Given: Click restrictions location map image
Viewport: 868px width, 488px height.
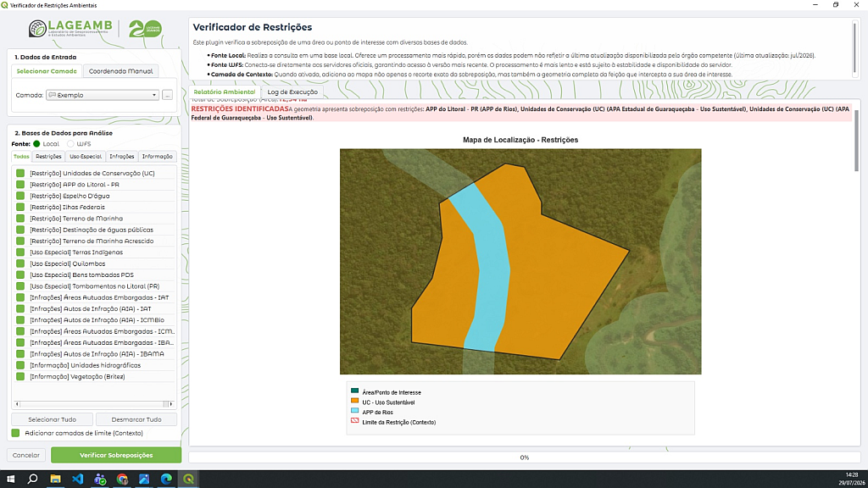Looking at the screenshot, I should tap(520, 262).
